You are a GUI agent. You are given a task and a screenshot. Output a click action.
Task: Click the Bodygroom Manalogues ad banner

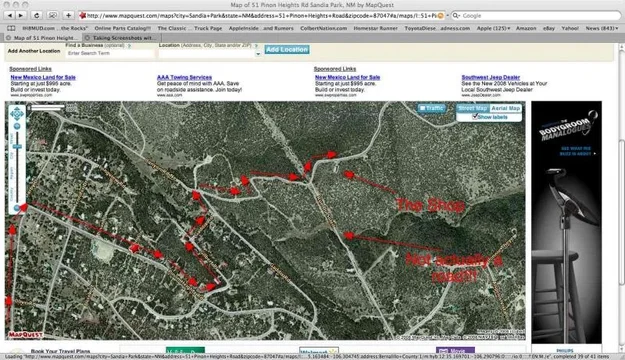pyautogui.click(x=566, y=222)
